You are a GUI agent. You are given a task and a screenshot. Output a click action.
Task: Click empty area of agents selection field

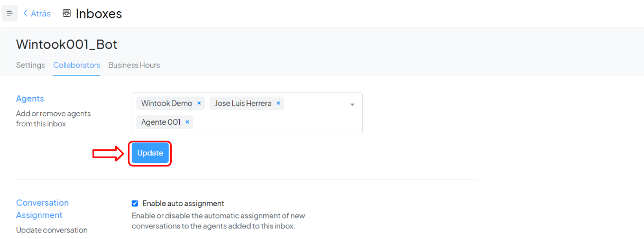(275, 122)
